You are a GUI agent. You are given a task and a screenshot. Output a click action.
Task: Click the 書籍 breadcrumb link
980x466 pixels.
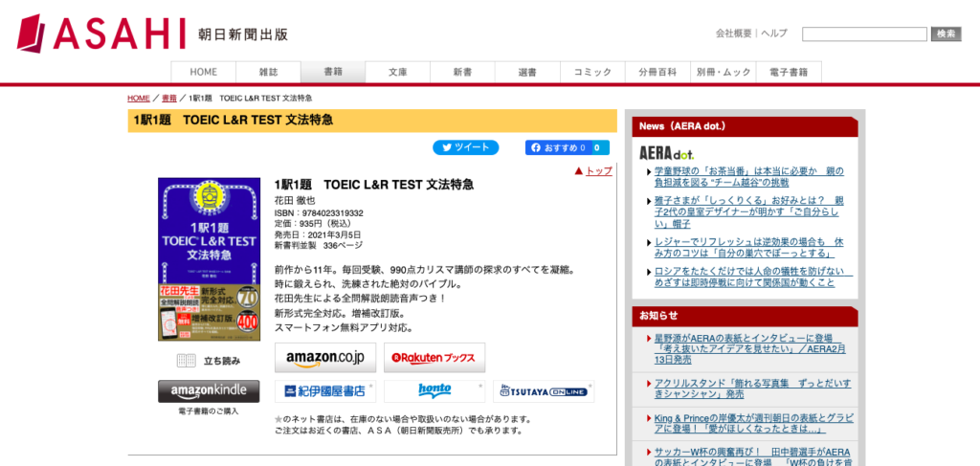168,99
